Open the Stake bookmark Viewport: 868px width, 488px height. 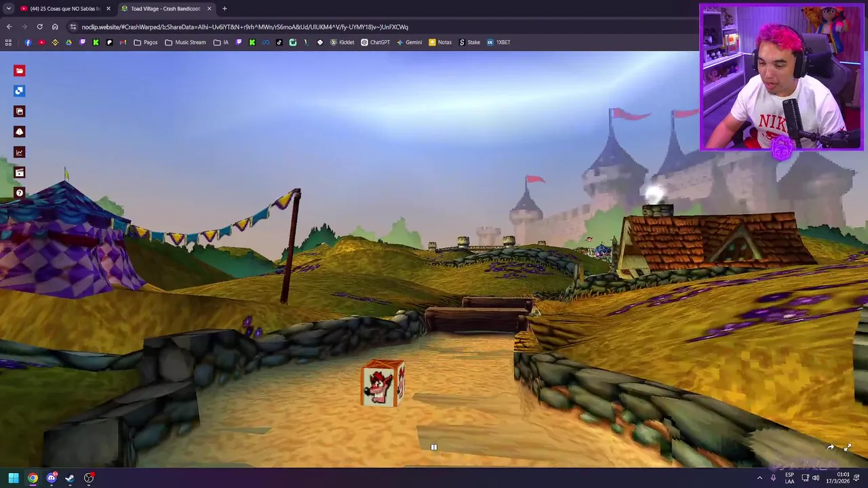[x=469, y=42]
